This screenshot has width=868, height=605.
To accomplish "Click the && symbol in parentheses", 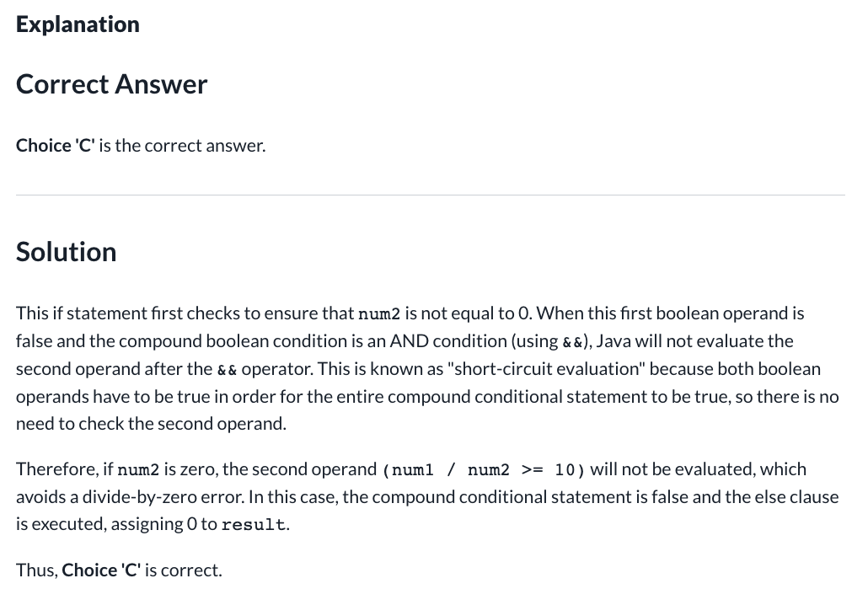I will (573, 342).
